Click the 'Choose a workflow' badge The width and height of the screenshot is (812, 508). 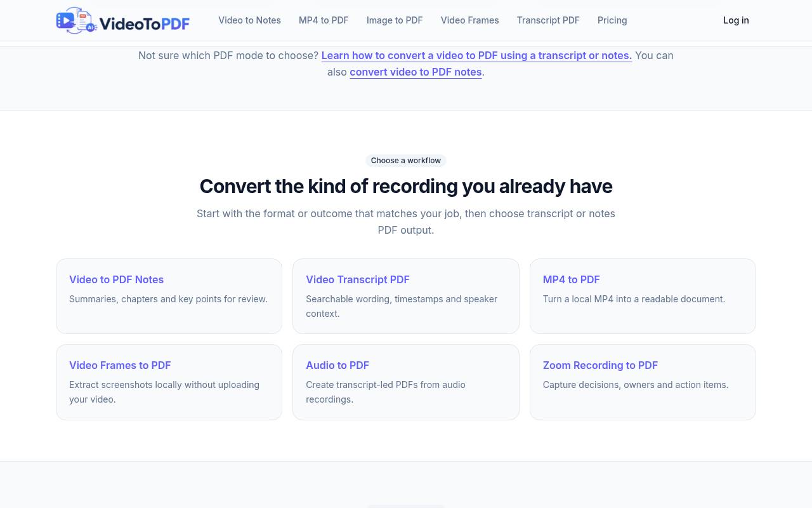click(406, 161)
